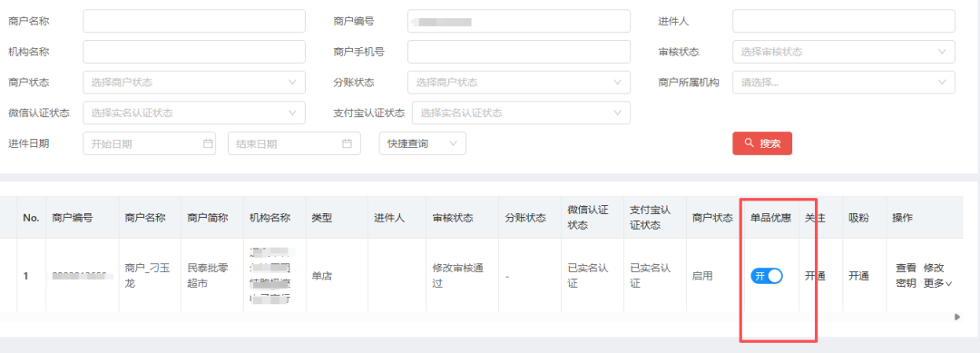Image resolution: width=980 pixels, height=353 pixels.
Task: Open the 商户所属机构 dropdown
Action: tap(844, 83)
